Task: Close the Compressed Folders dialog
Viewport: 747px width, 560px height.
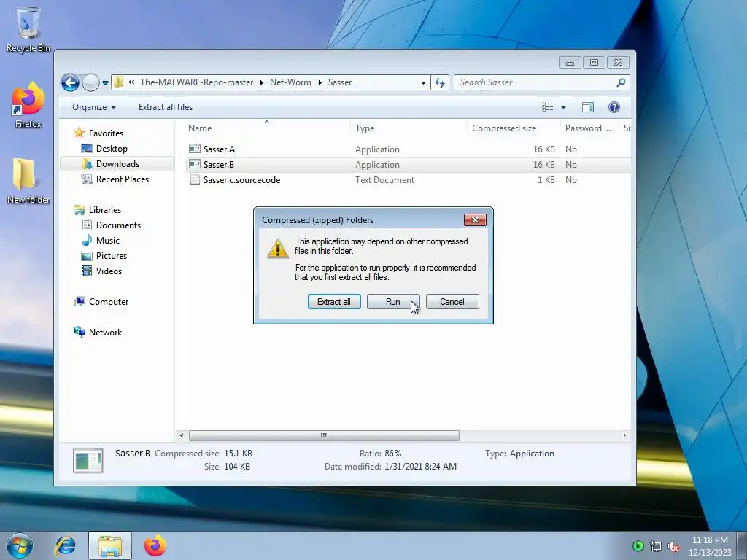Action: point(475,219)
